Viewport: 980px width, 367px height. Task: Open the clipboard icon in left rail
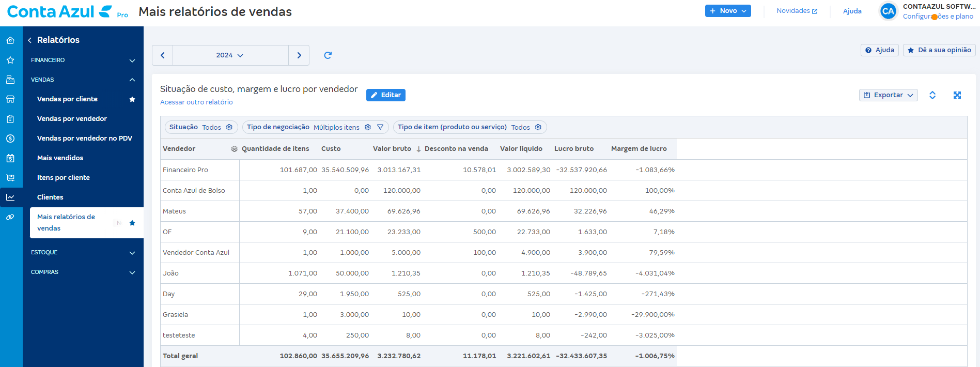coord(10,119)
